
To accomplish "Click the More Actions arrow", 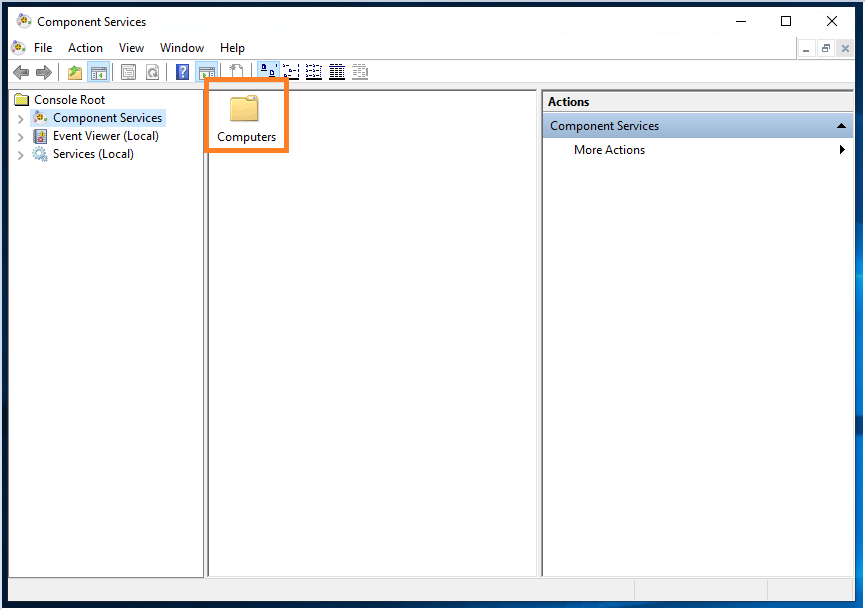I will (842, 149).
